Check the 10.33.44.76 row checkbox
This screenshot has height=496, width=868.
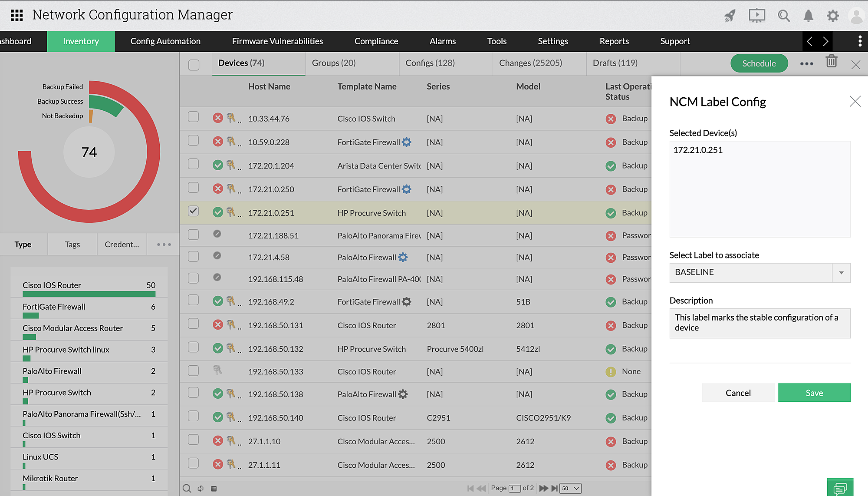[x=193, y=117]
